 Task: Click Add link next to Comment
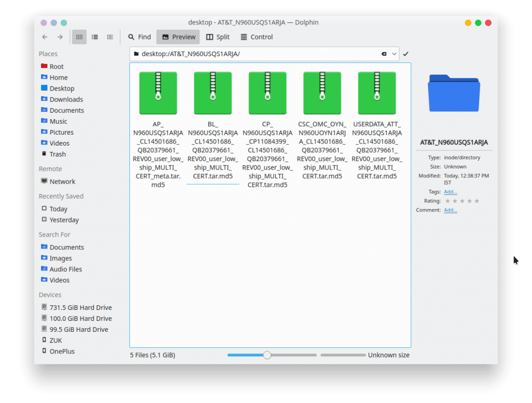[450, 210]
